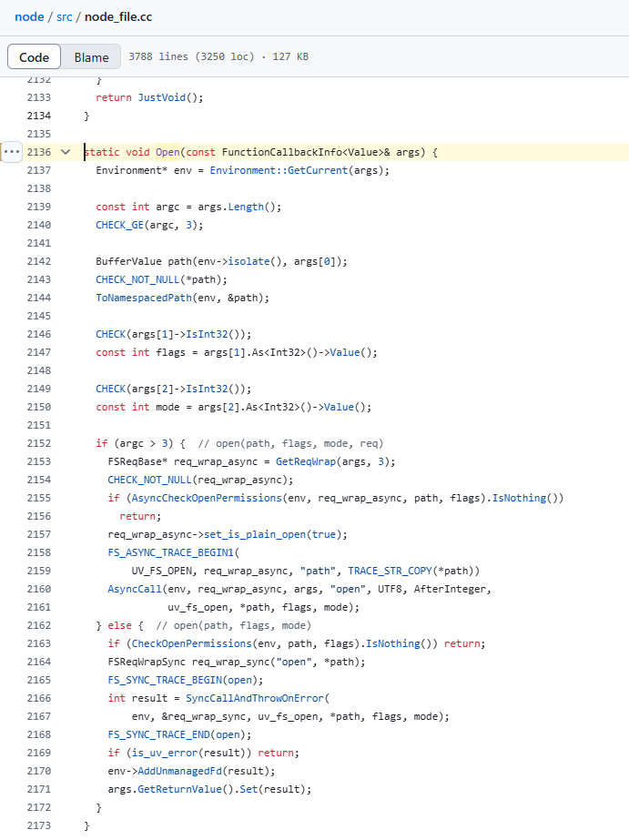Click Environment::GetCurrent on line 2137

(x=279, y=170)
